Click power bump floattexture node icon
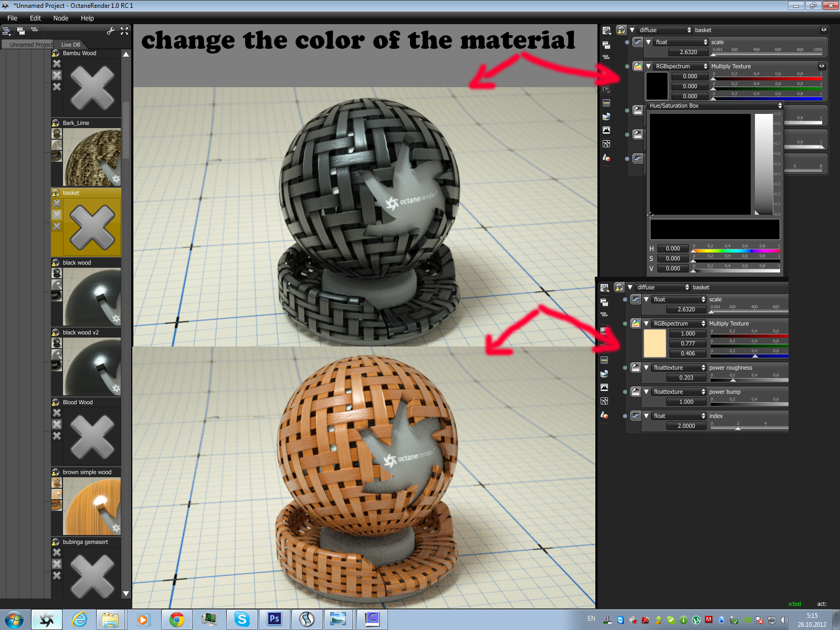840x630 pixels. [x=636, y=392]
